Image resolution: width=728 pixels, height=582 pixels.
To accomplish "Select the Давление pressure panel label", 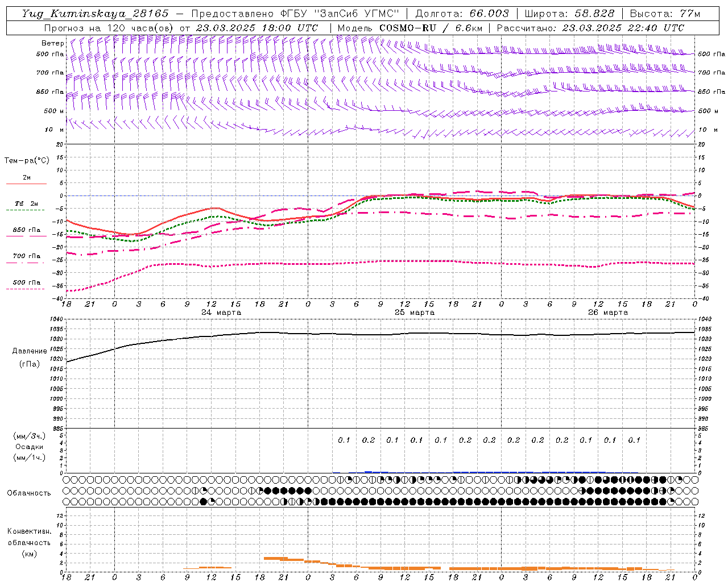I will point(29,351).
